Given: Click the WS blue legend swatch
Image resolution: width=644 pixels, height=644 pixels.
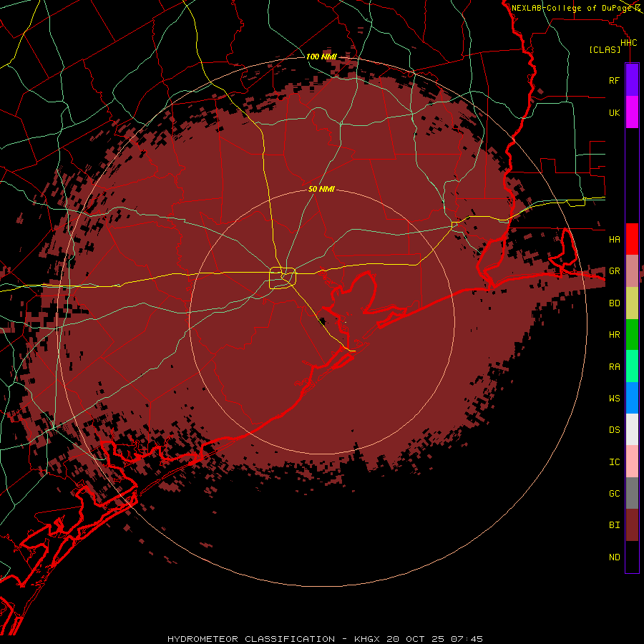Looking at the screenshot, I should 632,398.
